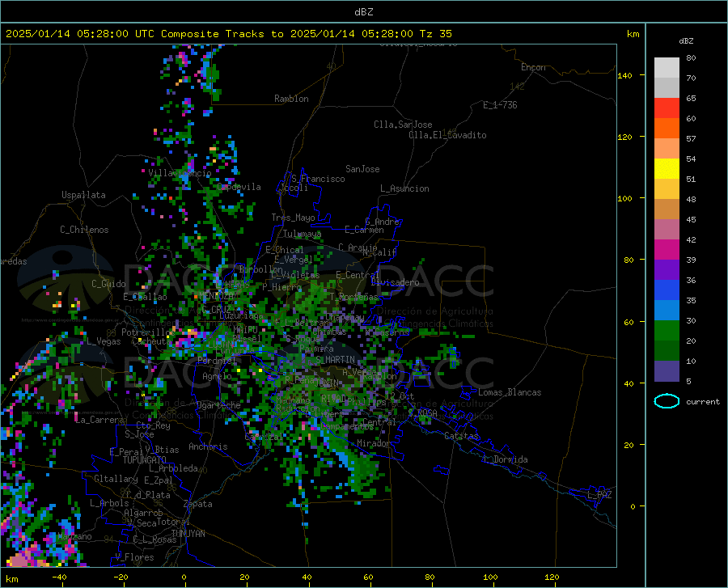Click the 'Tz 35' threshold text
Image resolution: width=728 pixels, height=588 pixels.
coord(435,33)
